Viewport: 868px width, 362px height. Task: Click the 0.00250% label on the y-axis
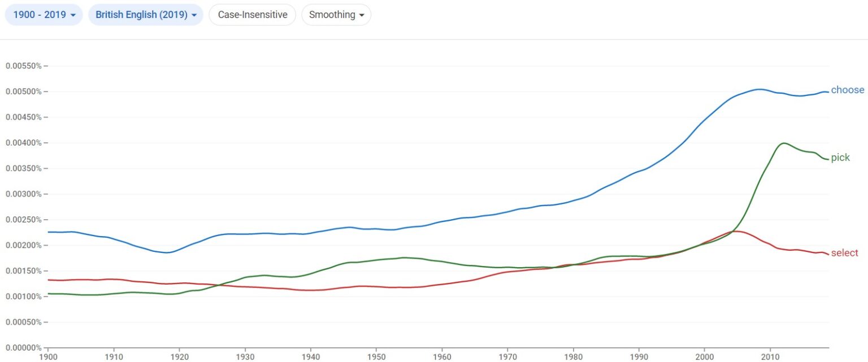[x=23, y=220]
